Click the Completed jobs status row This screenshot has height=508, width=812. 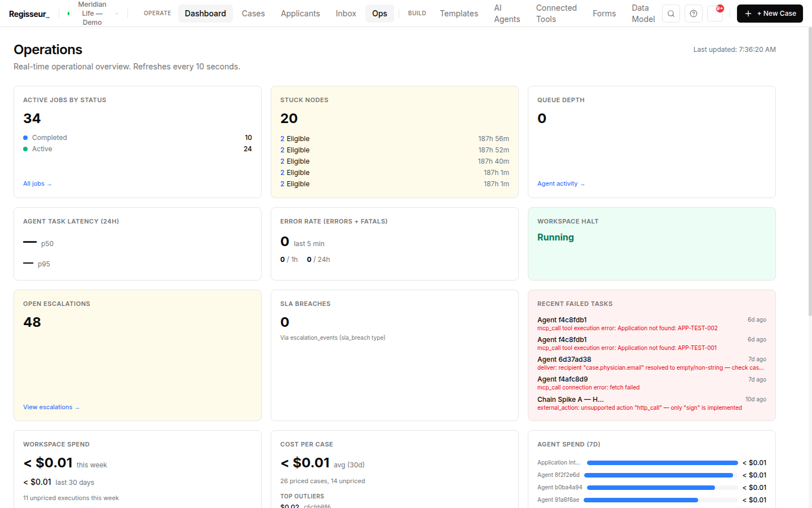(x=138, y=138)
